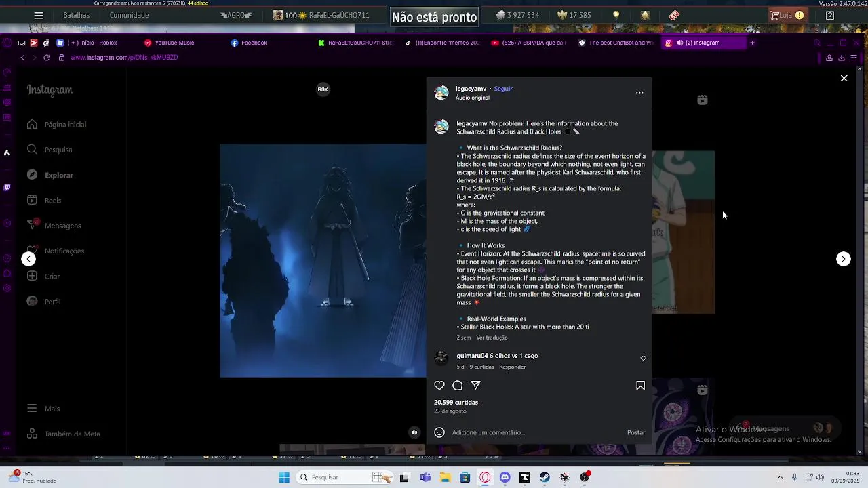Image resolution: width=868 pixels, height=488 pixels.
Task: Like the post with the heart icon
Action: [439, 386]
